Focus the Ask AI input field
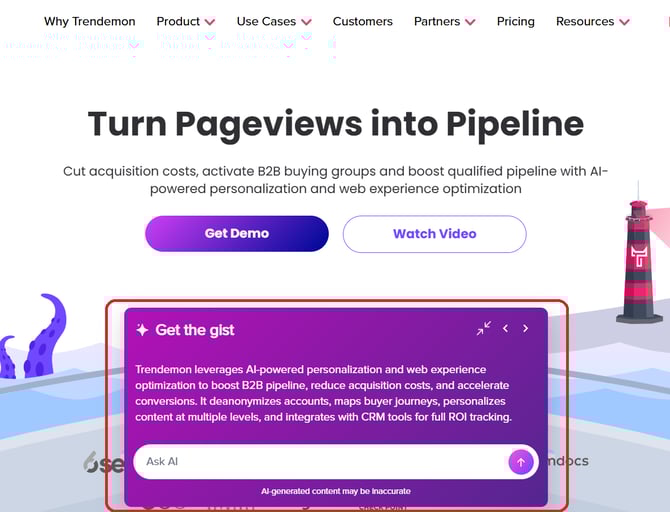670x512 pixels. coord(320,461)
